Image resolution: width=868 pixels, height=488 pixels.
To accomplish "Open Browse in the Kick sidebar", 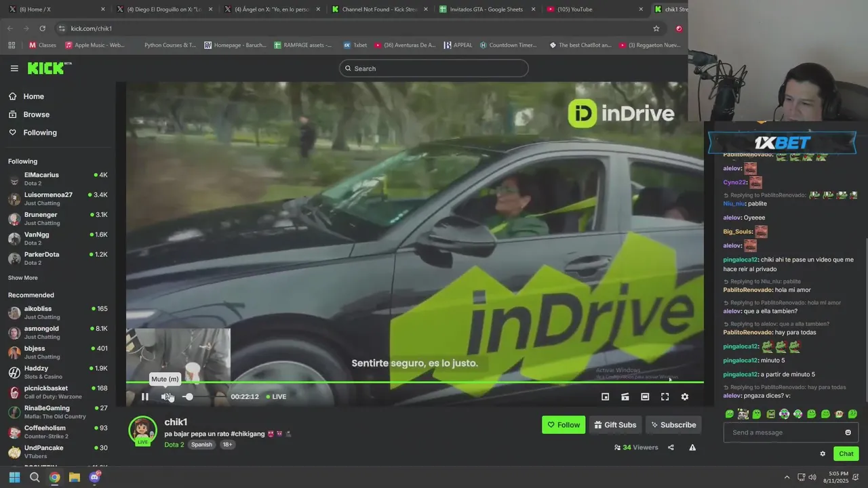I will pos(37,115).
